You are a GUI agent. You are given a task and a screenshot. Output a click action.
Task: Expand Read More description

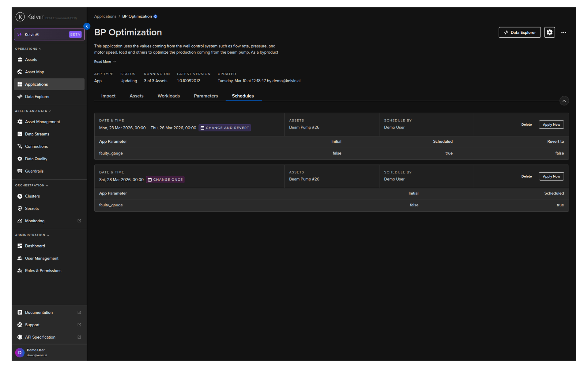105,62
